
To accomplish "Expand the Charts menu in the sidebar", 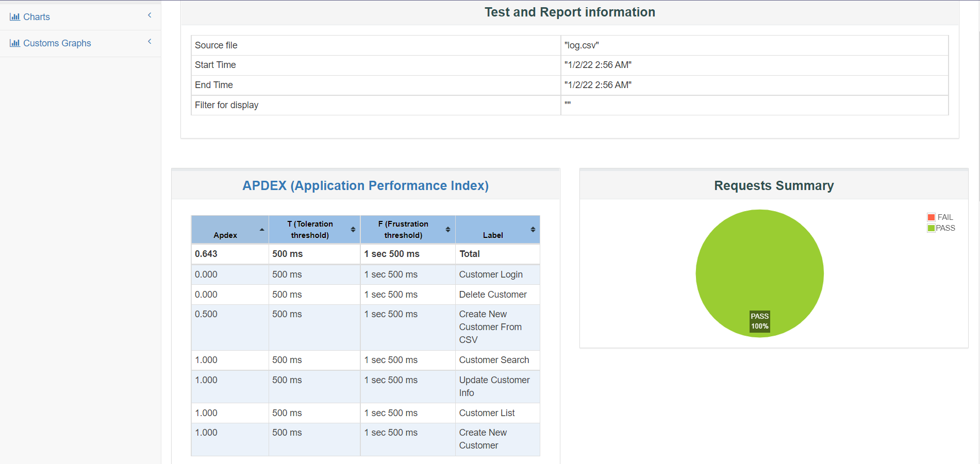I will pos(36,16).
